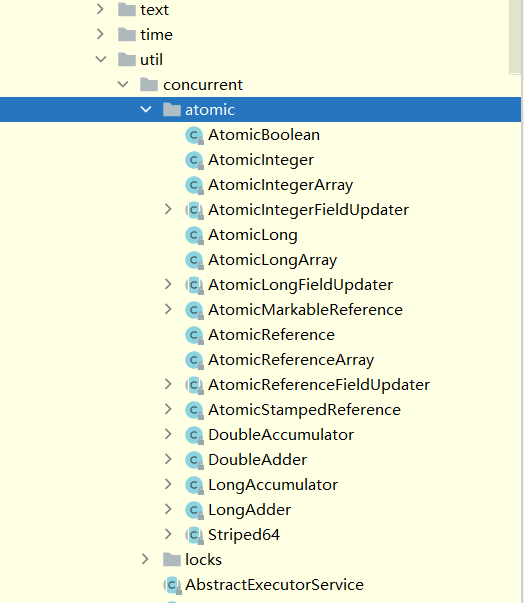The width and height of the screenshot is (524, 603).
Task: Select AtomicIntegerArray in the tree
Action: (281, 185)
